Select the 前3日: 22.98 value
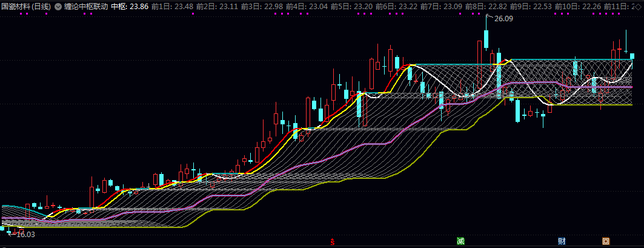Image resolution: width=644 pixels, height=248 pixels. [x=262, y=7]
